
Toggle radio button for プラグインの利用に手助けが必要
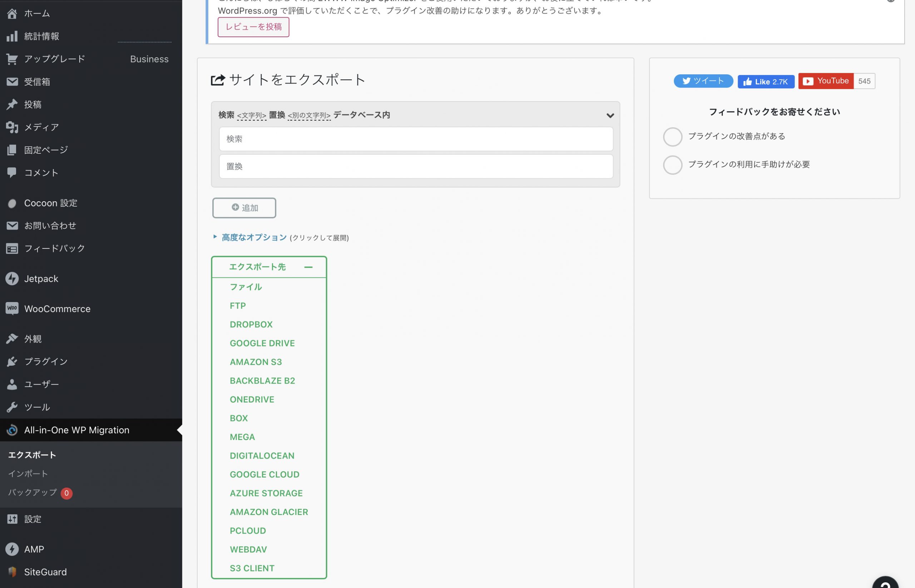tap(672, 163)
